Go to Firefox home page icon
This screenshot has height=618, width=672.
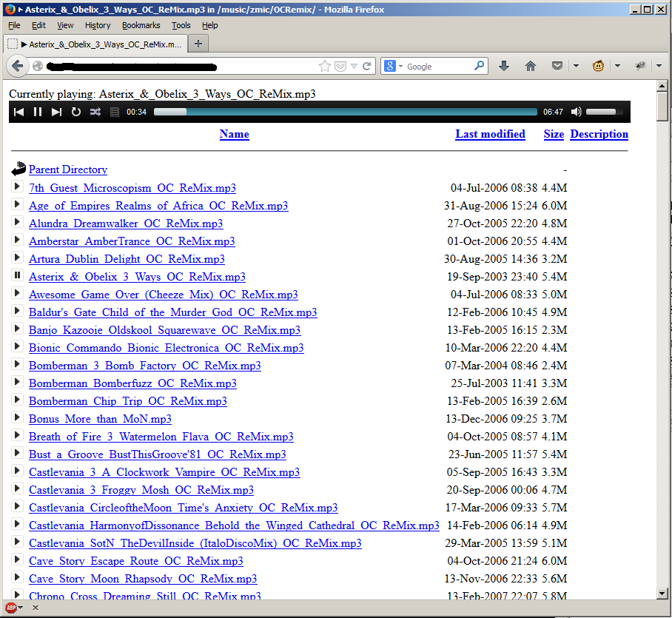coord(531,66)
